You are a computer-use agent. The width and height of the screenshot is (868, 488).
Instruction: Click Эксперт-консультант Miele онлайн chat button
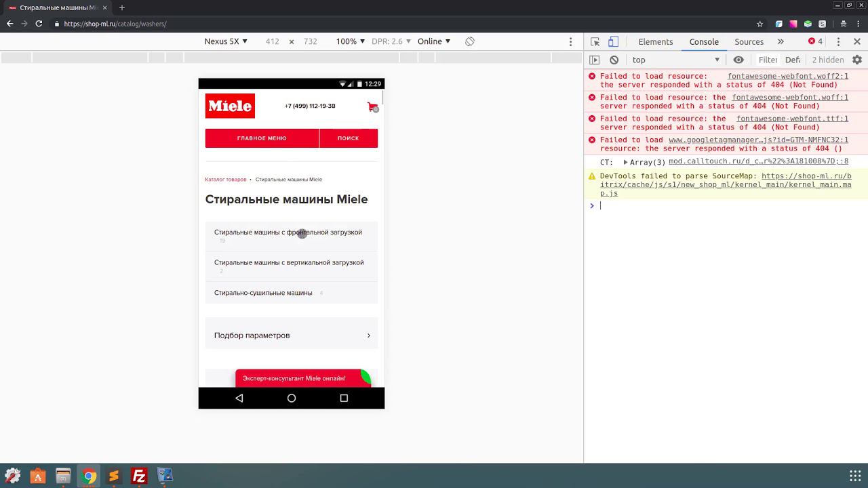302,378
